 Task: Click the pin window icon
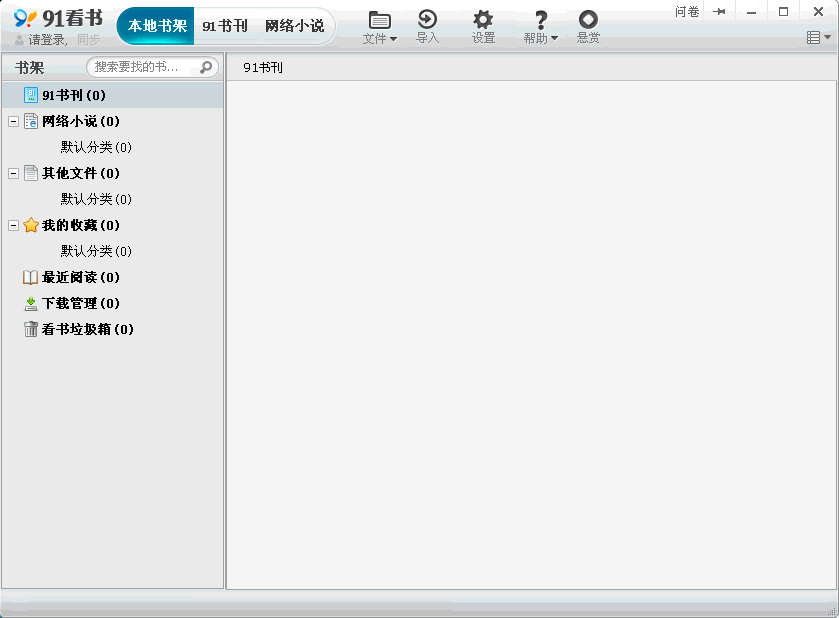[x=720, y=11]
